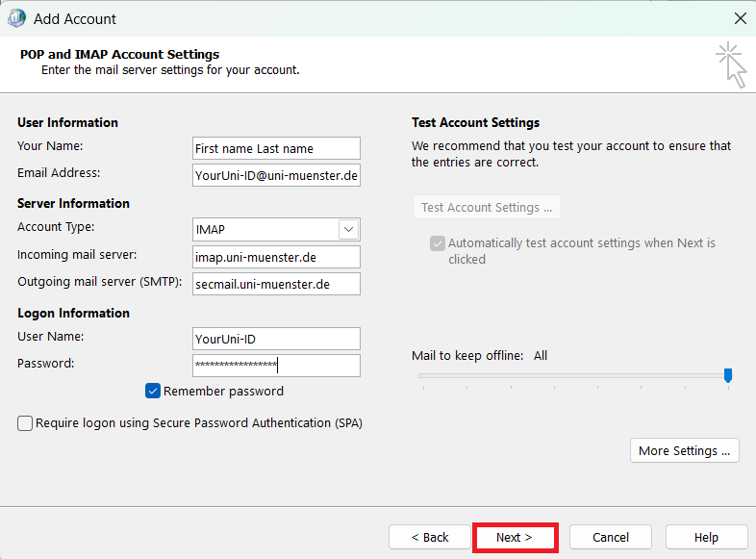Image resolution: width=756 pixels, height=559 pixels.
Task: Select the Email Address text box
Action: [276, 175]
